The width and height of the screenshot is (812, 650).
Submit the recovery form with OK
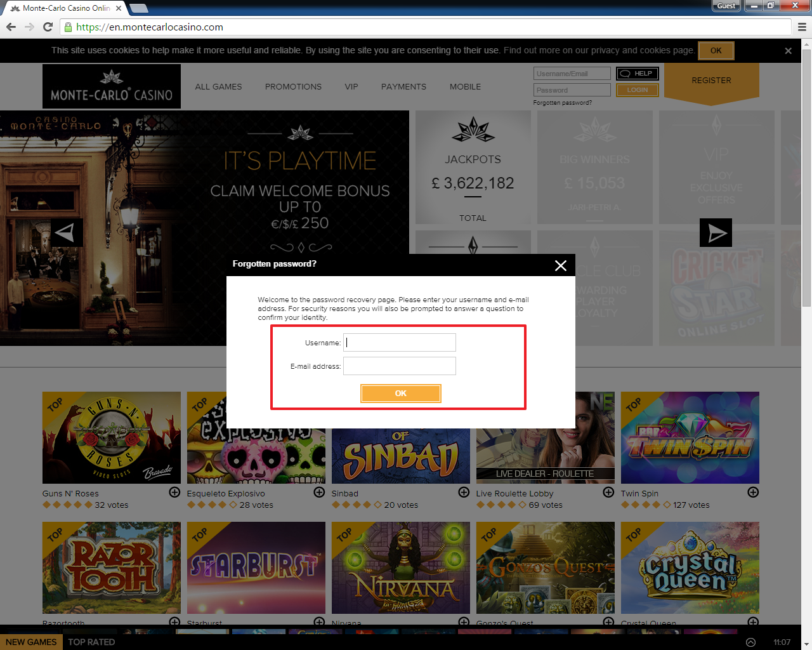click(x=401, y=394)
